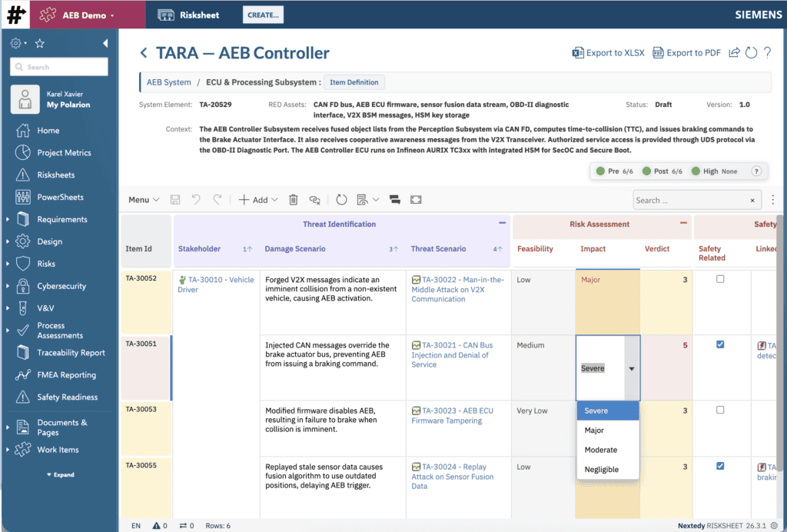Open help question mark in page header

click(x=767, y=53)
